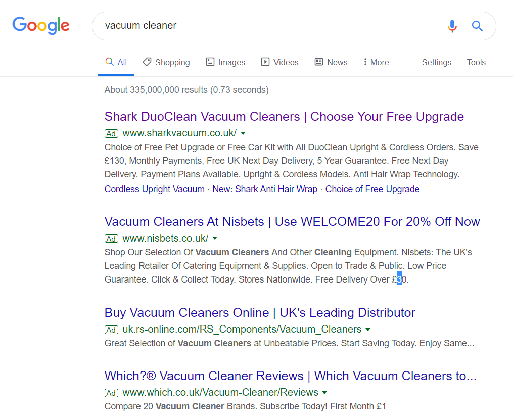The height and width of the screenshot is (420, 513).
Task: Click the Videos play icon
Action: [265, 62]
